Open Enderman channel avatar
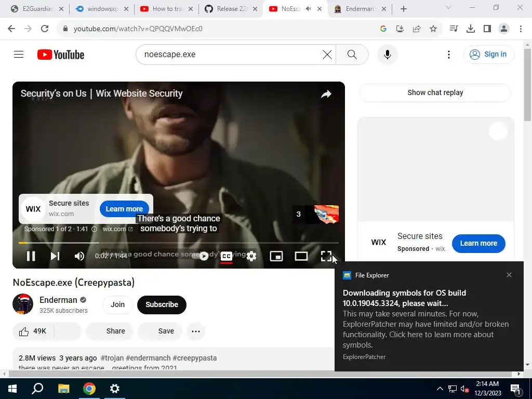This screenshot has height=399, width=532. click(23, 304)
